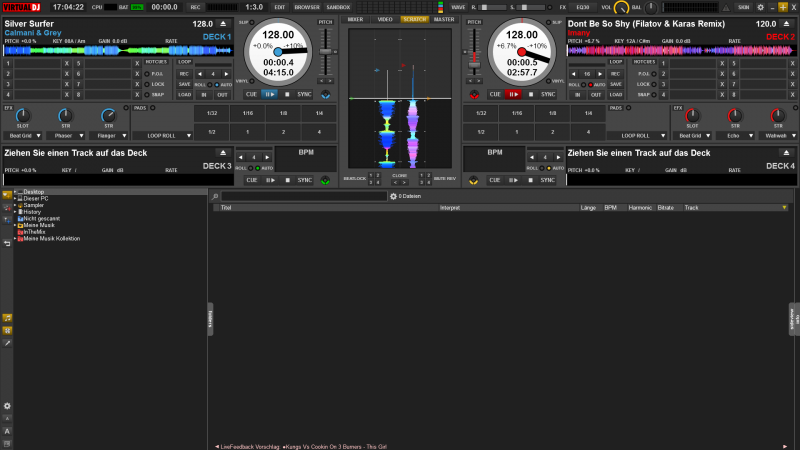Viewport: 800px width, 450px height.
Task: Eject the track from Deck 2
Action: click(x=786, y=24)
